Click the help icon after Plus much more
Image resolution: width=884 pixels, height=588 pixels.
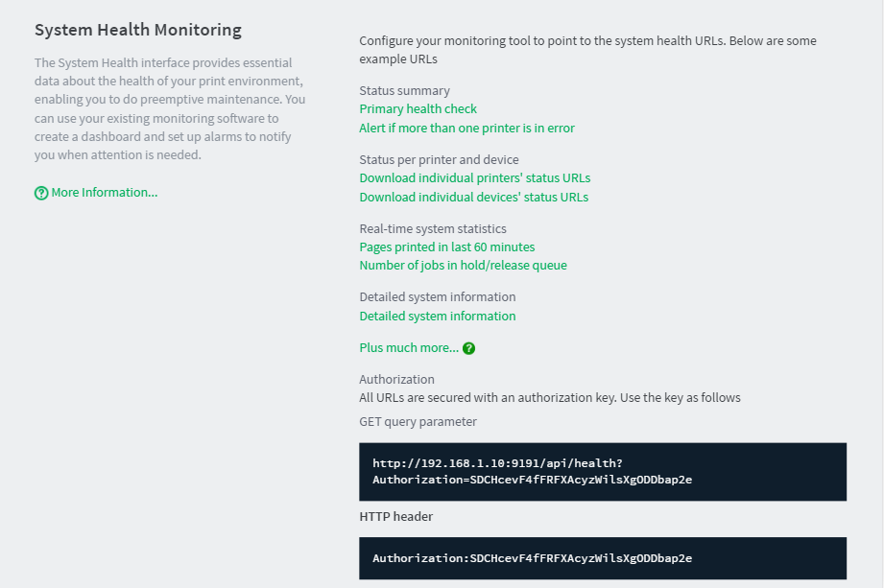click(468, 348)
